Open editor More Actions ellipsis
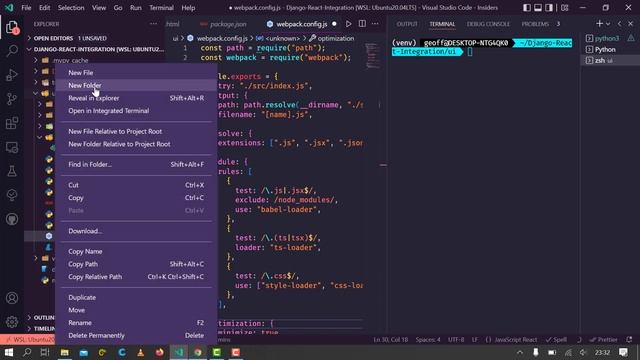Image resolution: width=640 pixels, height=360 pixels. (375, 24)
